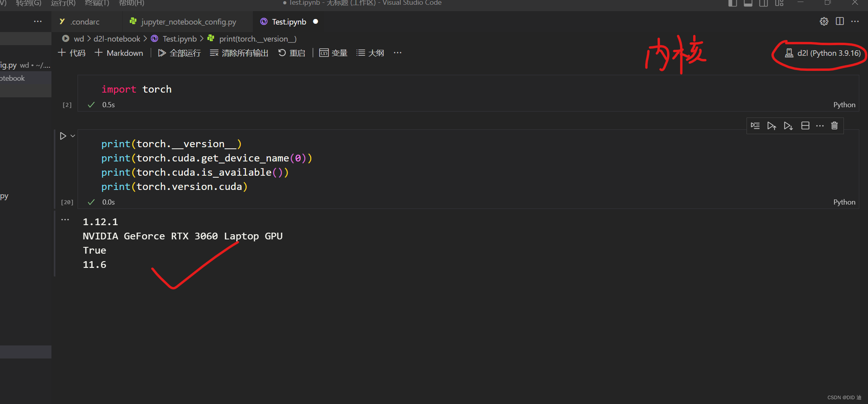Expand run options dropdown beside cell run button

73,136
